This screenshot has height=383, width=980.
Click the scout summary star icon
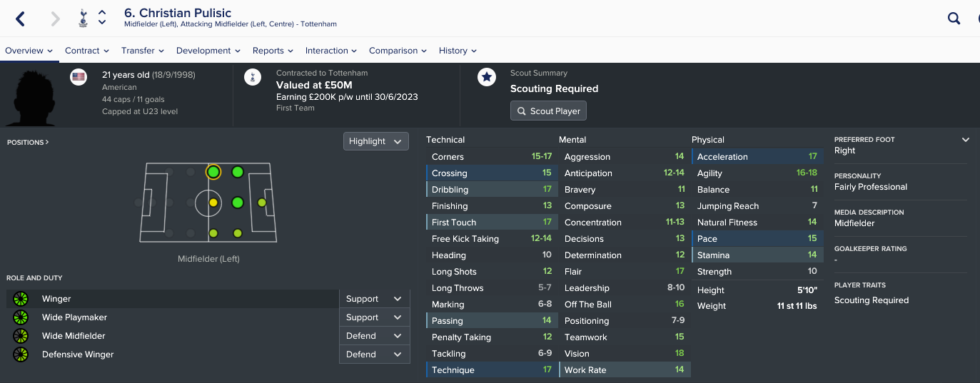coord(487,77)
